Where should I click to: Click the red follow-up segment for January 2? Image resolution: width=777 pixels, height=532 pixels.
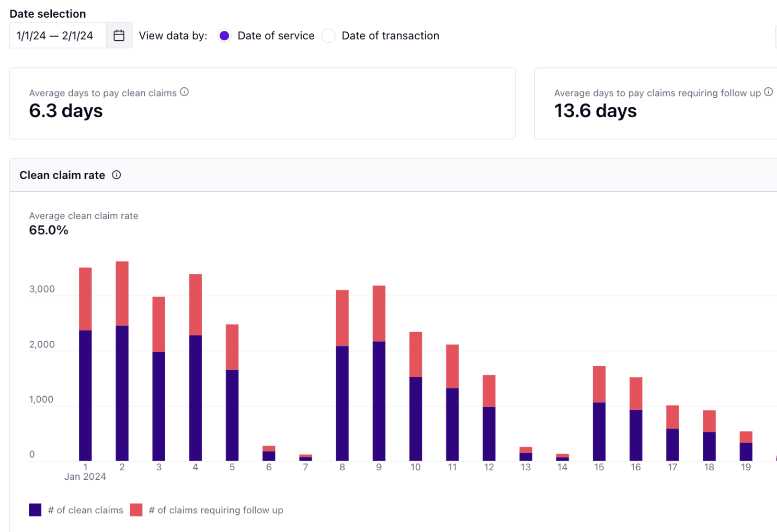pyautogui.click(x=122, y=294)
